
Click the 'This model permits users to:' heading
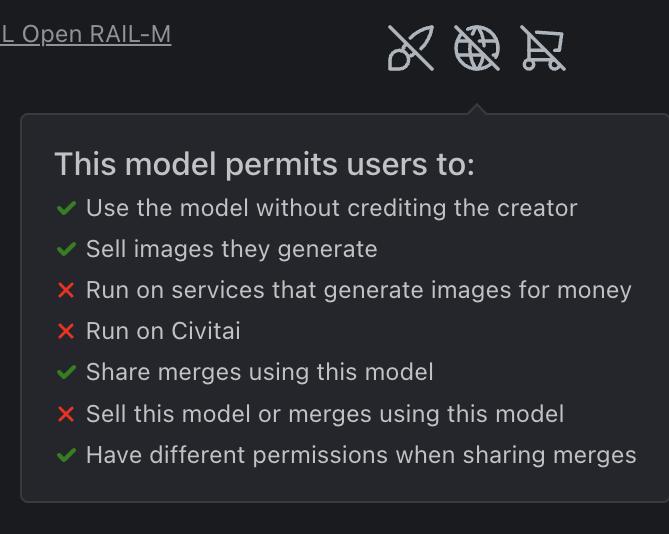click(264, 164)
